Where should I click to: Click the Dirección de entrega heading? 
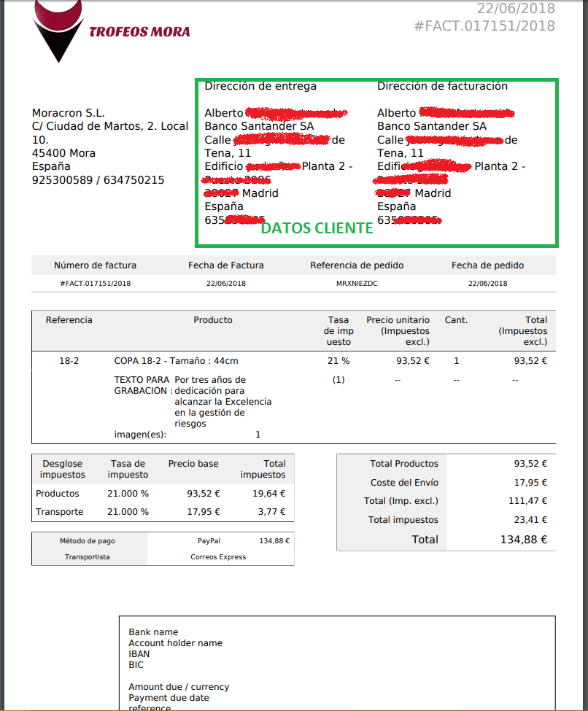(260, 86)
